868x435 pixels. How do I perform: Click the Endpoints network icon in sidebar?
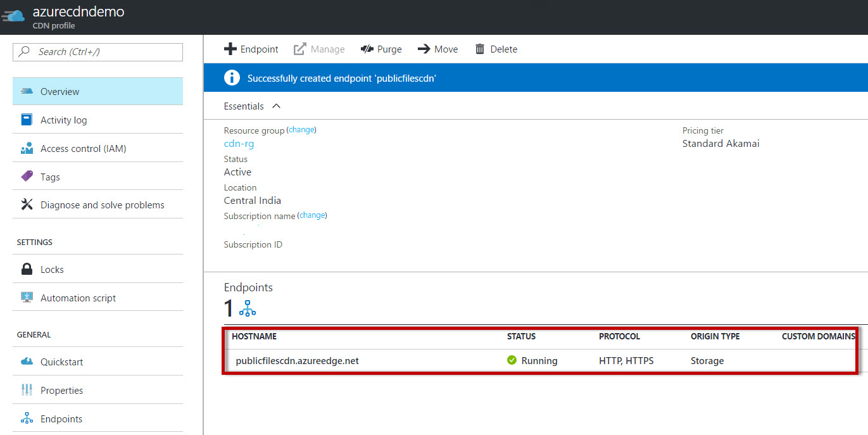tap(27, 419)
